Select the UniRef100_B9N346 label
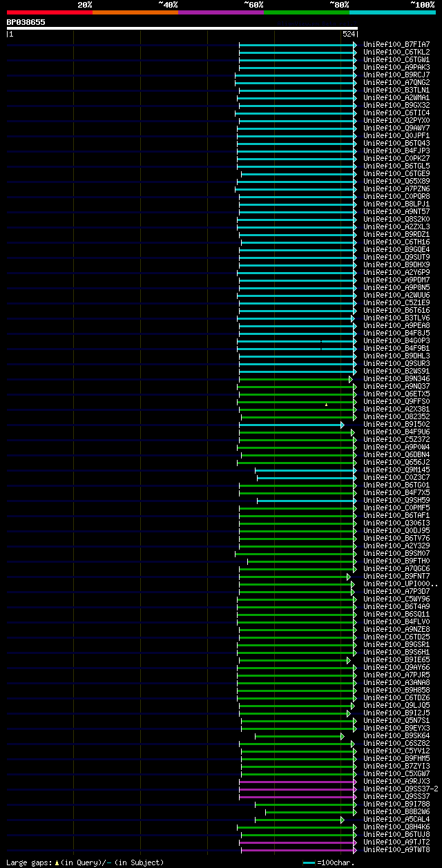The image size is (442, 868). pyautogui.click(x=396, y=378)
